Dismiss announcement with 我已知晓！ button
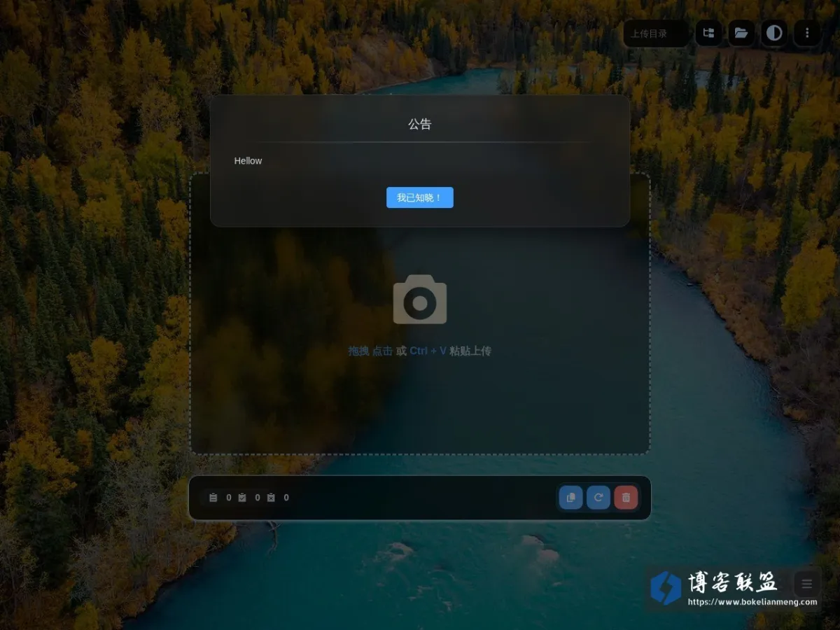Screen dimensions: 840x630 [420, 197]
